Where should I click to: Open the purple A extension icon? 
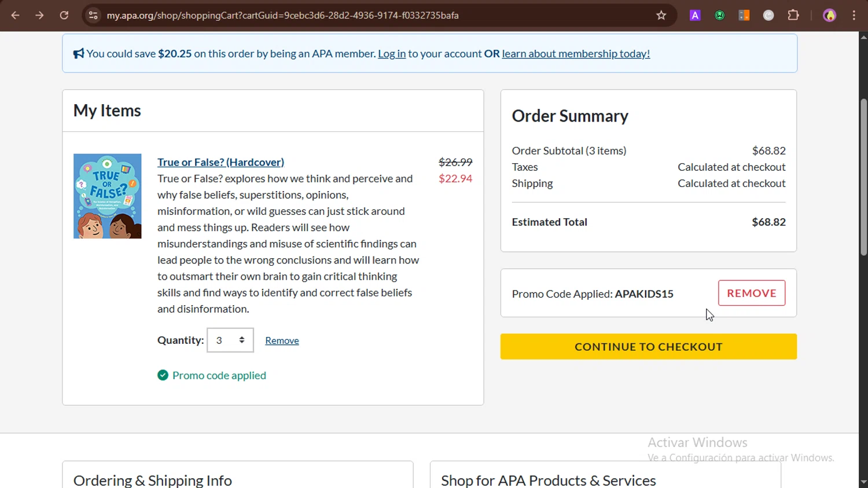coord(695,16)
